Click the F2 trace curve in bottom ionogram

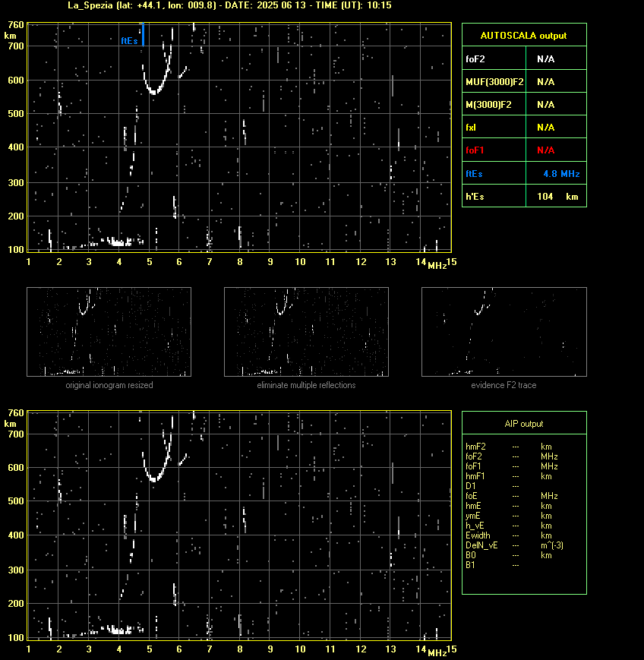pyautogui.click(x=154, y=478)
